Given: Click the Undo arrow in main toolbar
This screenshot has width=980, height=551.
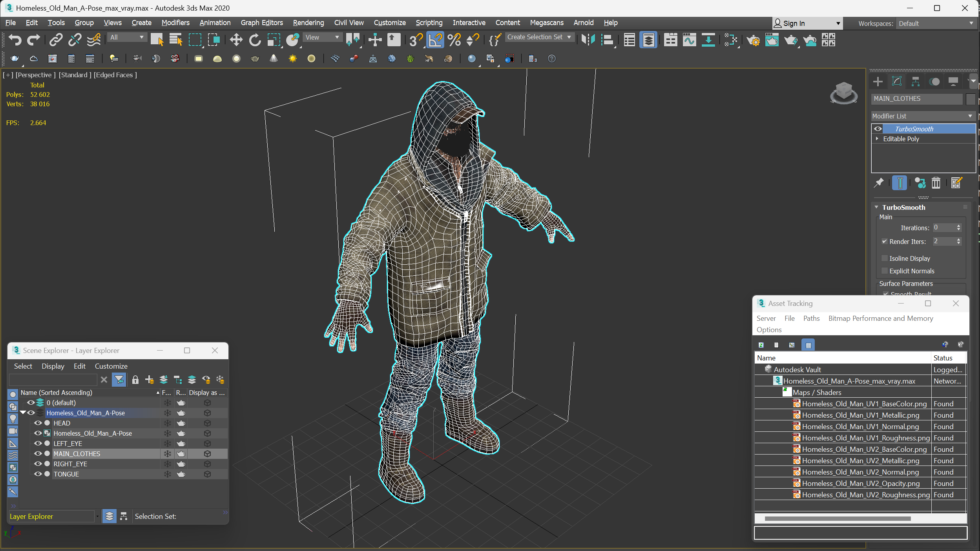Looking at the screenshot, I should pos(15,40).
